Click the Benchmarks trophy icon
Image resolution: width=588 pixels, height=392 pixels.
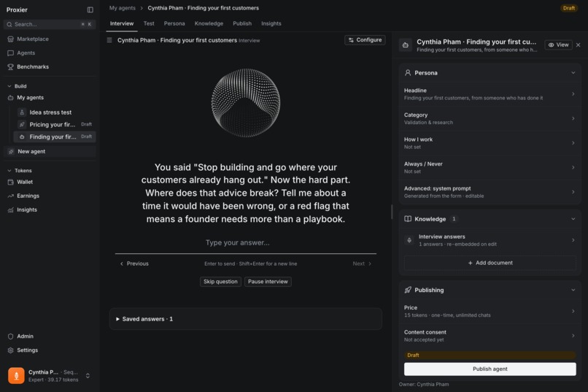click(10, 66)
